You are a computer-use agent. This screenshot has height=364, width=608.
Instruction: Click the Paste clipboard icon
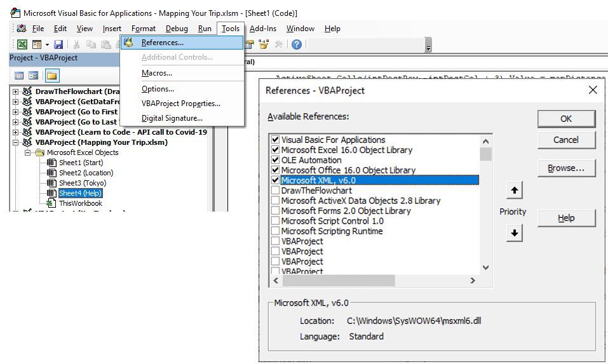point(106,44)
